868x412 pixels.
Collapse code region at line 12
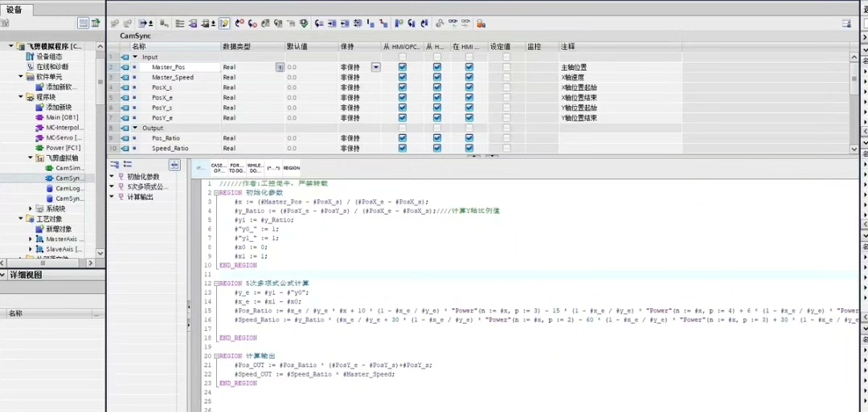coord(216,284)
